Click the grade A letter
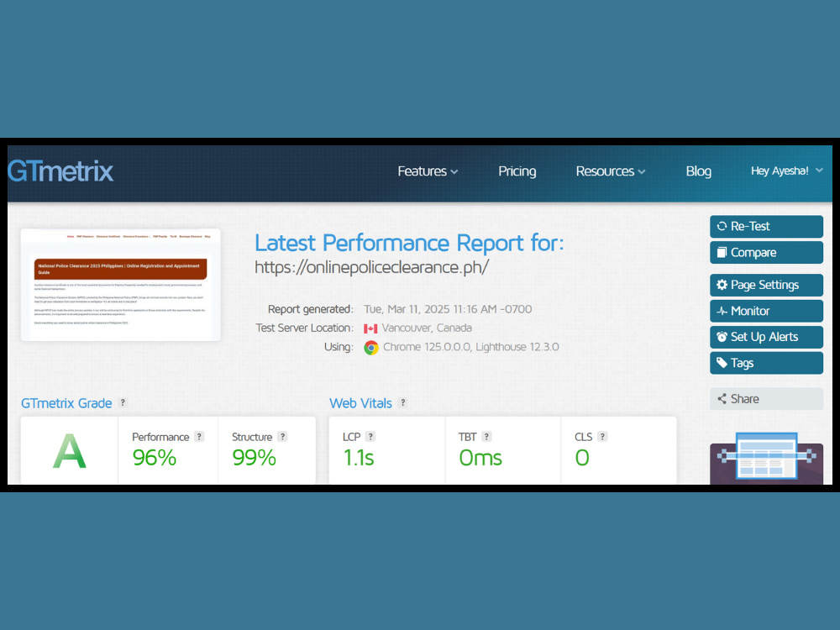The width and height of the screenshot is (840, 630). tap(69, 451)
